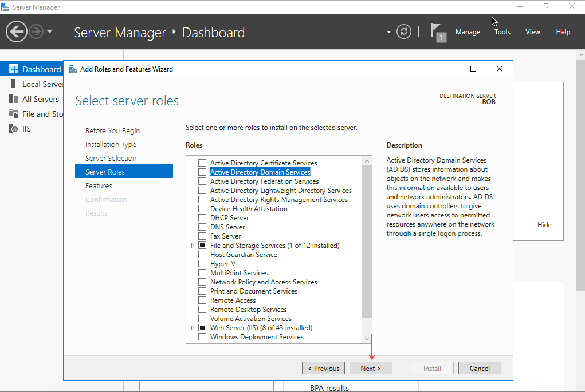This screenshot has width=585, height=392.
Task: Check Device Health Attestation role
Action: pos(202,209)
